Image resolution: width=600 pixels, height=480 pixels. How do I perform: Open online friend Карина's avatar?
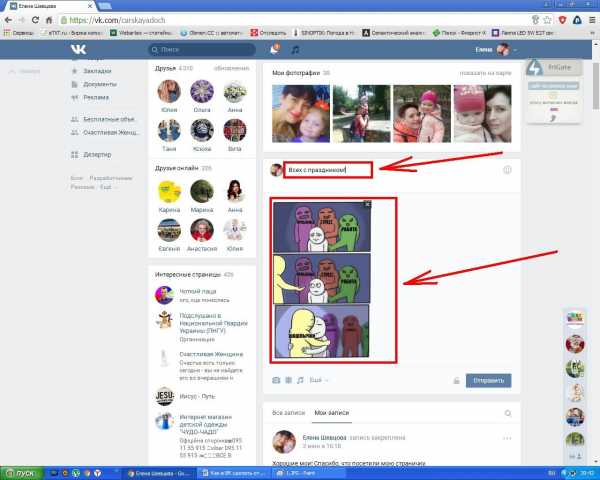[169, 191]
